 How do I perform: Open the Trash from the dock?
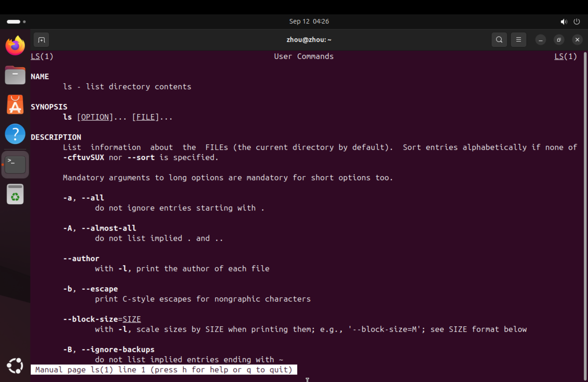click(15, 194)
